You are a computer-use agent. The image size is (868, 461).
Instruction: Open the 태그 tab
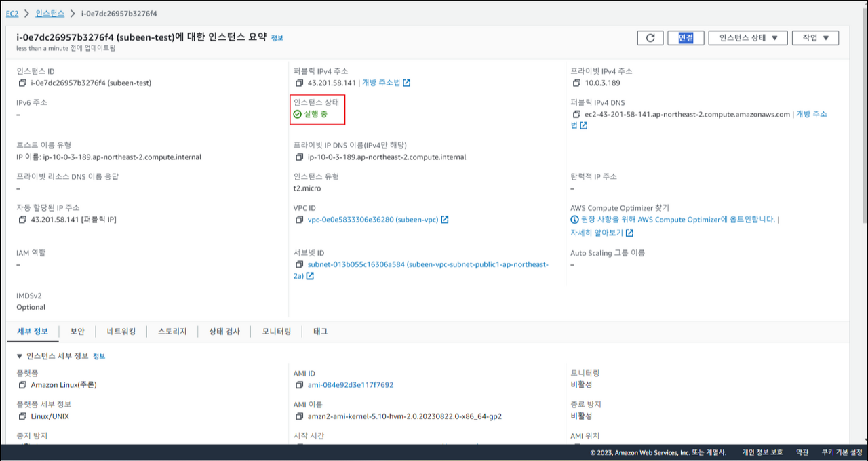[x=320, y=332]
